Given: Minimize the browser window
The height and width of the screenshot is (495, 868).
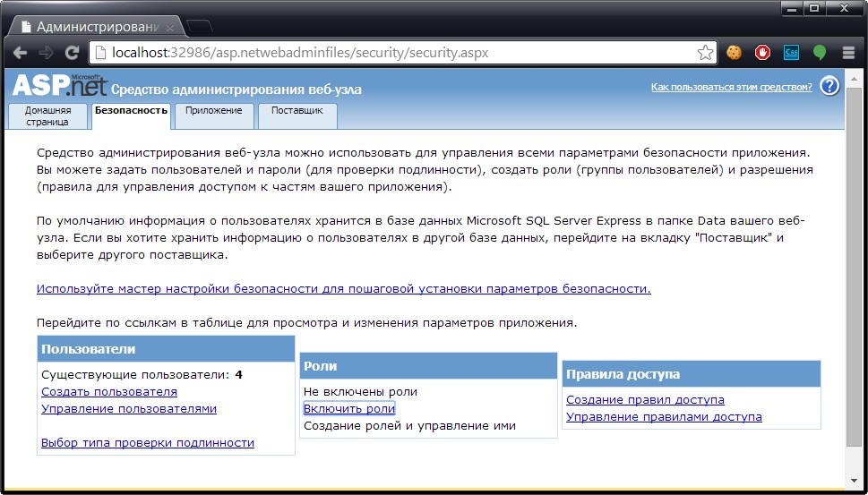Looking at the screenshot, I should click(x=794, y=8).
